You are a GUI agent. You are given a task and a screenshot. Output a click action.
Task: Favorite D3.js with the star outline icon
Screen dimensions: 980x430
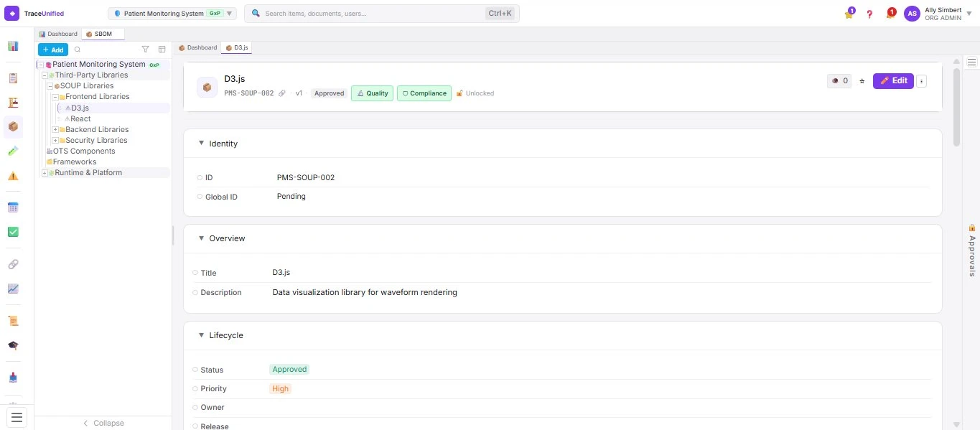862,81
